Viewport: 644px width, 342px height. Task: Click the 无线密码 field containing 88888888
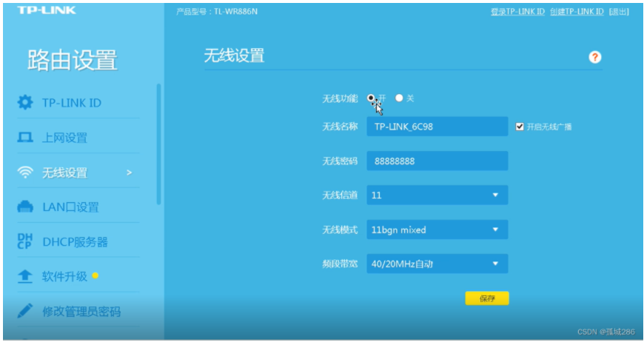[x=437, y=161]
